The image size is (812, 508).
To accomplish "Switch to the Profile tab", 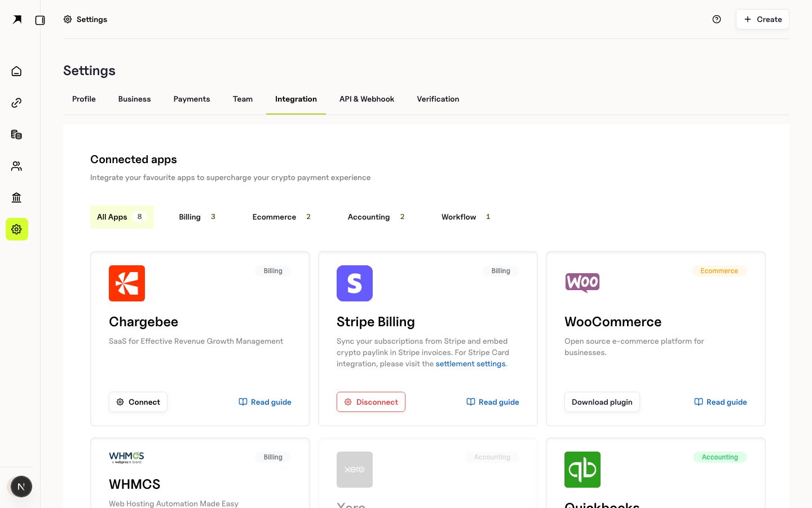I will coord(84,99).
